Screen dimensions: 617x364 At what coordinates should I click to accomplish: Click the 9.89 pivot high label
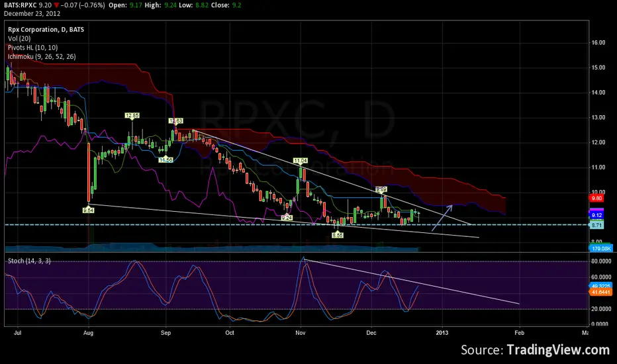point(381,190)
